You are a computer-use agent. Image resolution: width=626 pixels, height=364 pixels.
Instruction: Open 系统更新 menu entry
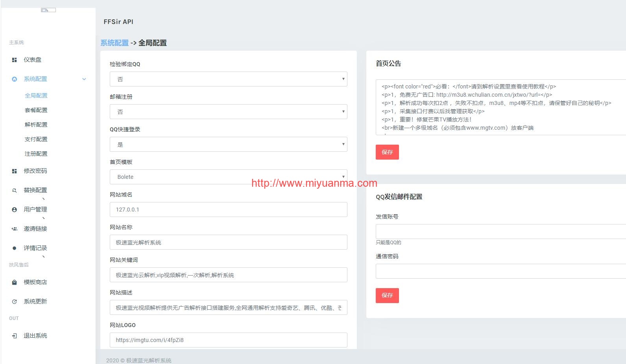(x=35, y=301)
